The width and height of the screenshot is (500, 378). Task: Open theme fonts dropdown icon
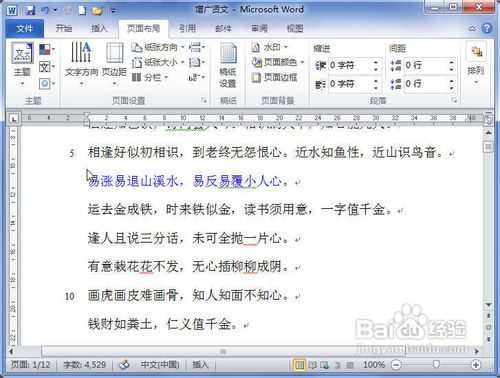click(x=46, y=67)
